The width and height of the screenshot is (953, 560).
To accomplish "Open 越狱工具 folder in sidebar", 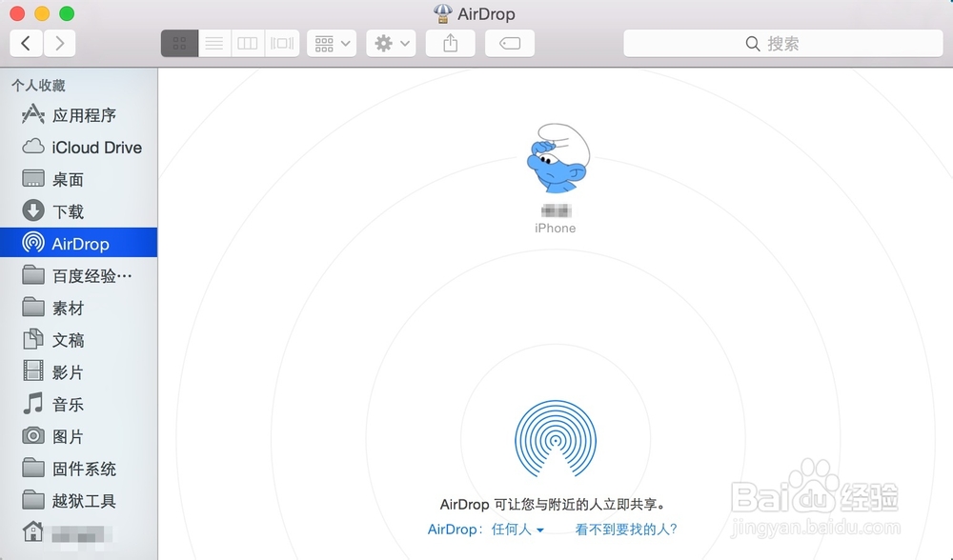I will [x=78, y=501].
